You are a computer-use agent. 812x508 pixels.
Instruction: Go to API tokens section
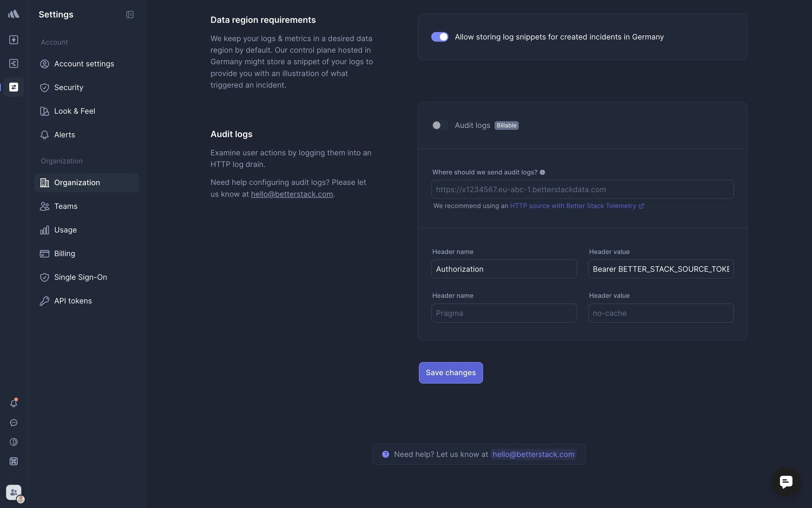click(73, 301)
